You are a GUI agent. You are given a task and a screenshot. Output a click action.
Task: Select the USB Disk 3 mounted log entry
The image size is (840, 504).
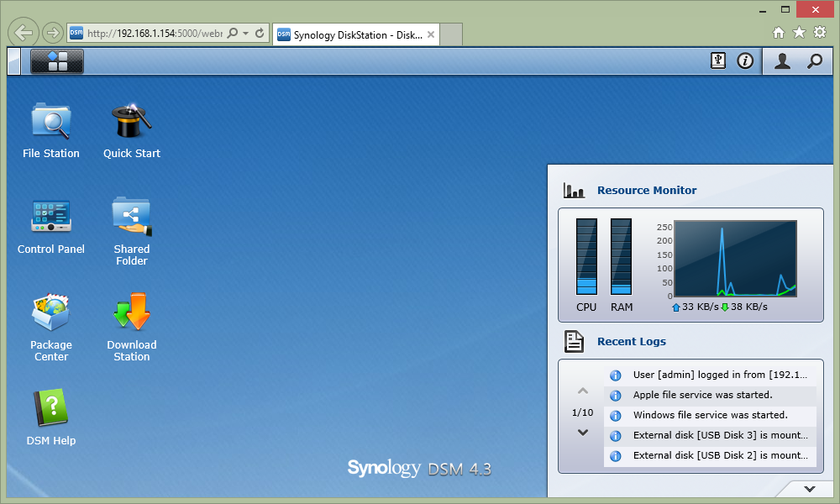point(710,435)
